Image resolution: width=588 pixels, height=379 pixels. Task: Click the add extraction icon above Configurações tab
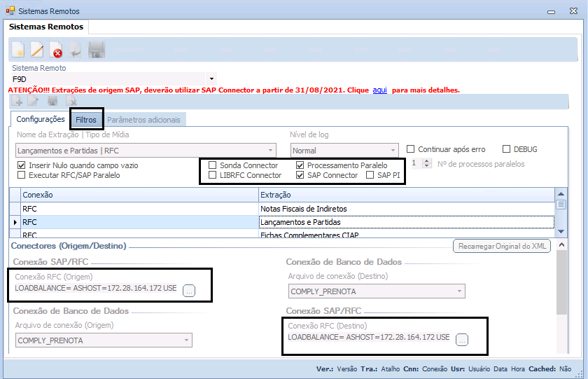pyautogui.click(x=17, y=102)
